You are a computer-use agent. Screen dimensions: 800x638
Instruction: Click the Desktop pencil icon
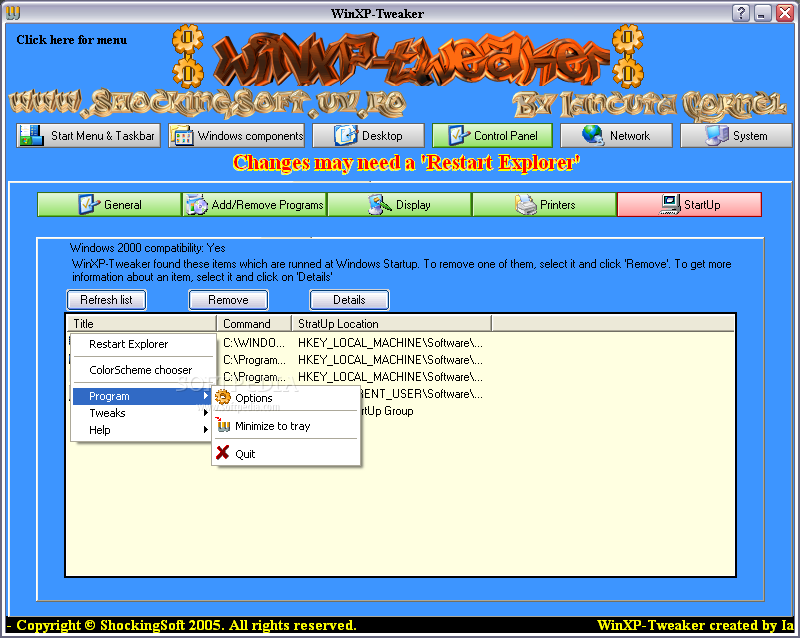click(x=346, y=136)
